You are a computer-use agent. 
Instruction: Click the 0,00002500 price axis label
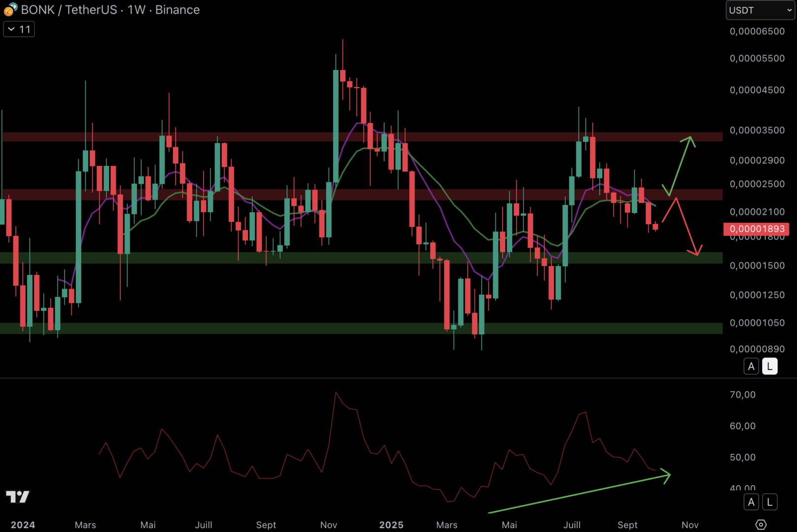coord(757,184)
